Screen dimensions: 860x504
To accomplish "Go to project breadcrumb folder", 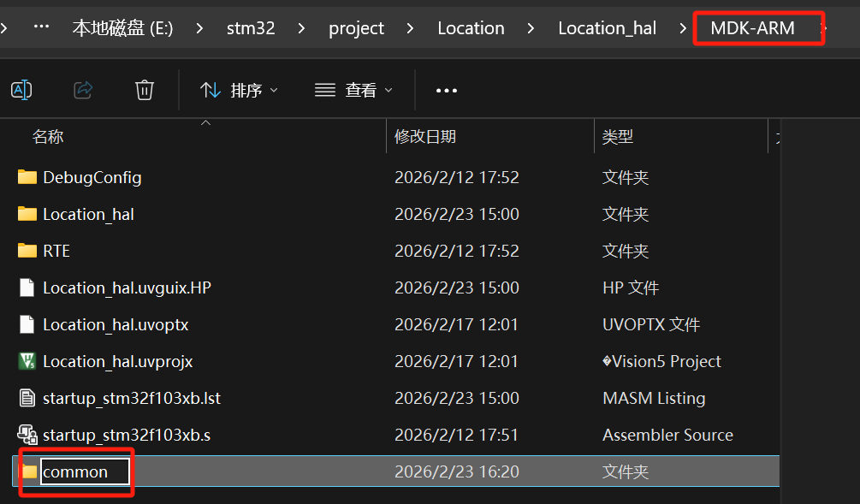I will [x=357, y=28].
